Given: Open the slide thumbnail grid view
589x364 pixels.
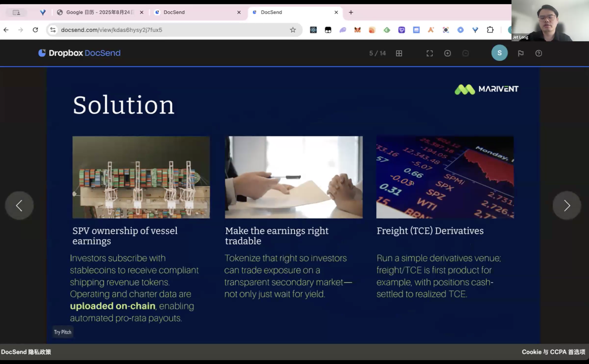Looking at the screenshot, I should click(399, 53).
